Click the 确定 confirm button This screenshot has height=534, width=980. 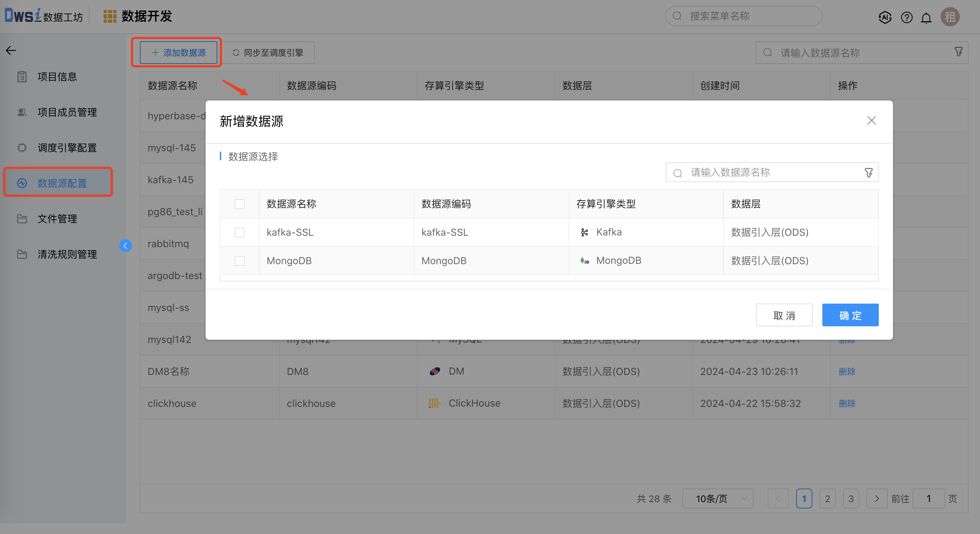coord(850,315)
